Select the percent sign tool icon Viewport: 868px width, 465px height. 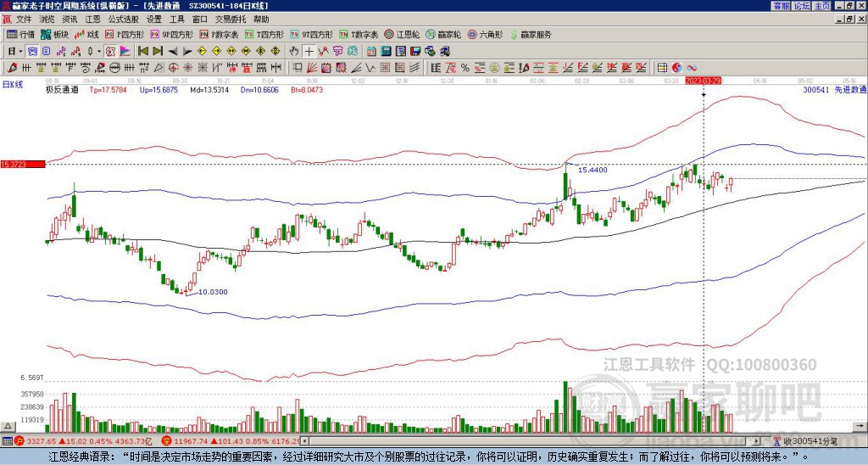point(465,68)
